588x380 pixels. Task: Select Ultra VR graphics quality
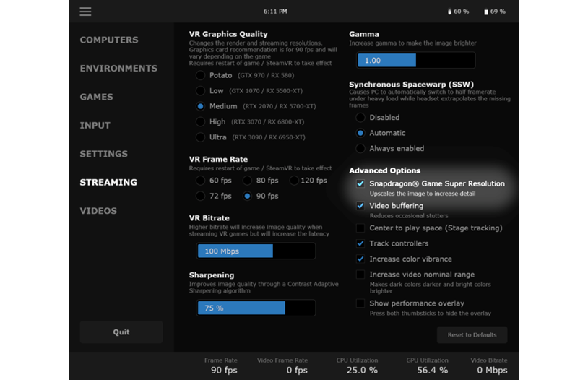tap(200, 137)
